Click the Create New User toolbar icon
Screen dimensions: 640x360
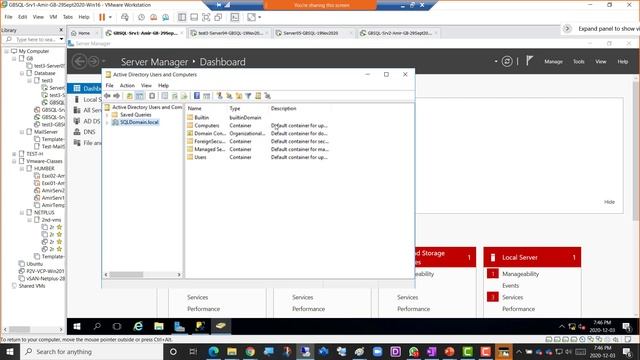(220, 96)
